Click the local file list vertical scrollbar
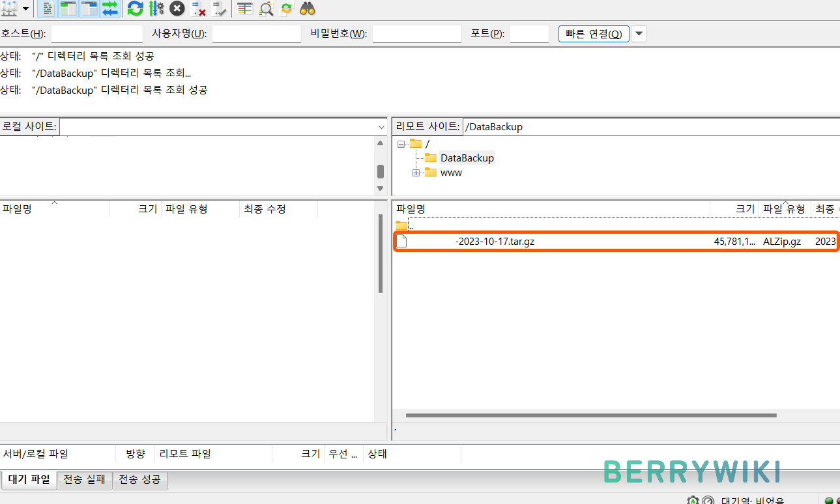This screenshot has height=504, width=840. pyautogui.click(x=381, y=254)
